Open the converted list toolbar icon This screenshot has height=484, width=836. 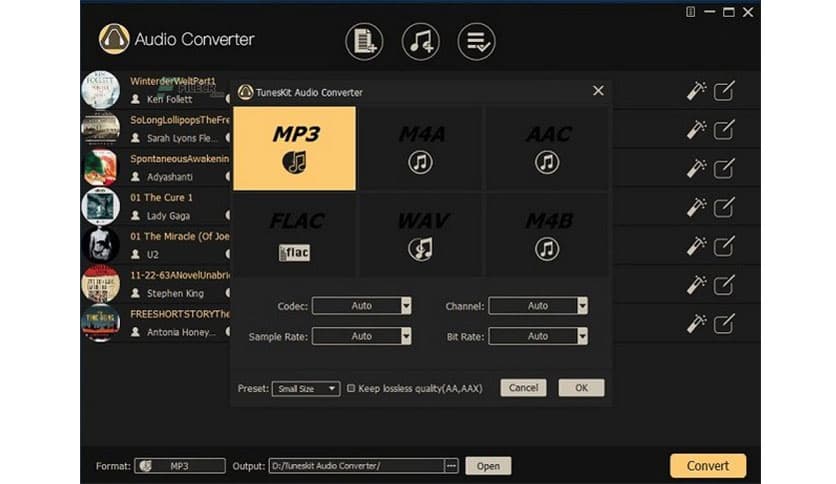click(476, 42)
